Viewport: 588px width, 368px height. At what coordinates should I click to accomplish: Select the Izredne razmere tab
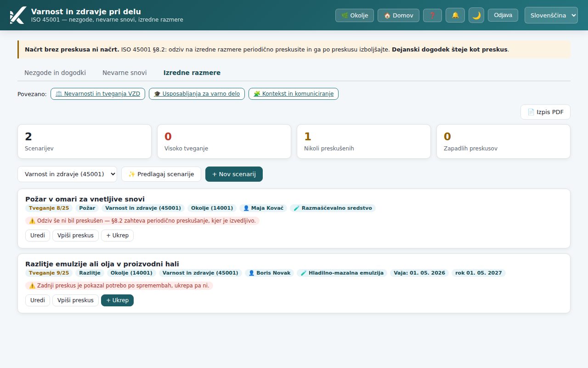coord(192,73)
